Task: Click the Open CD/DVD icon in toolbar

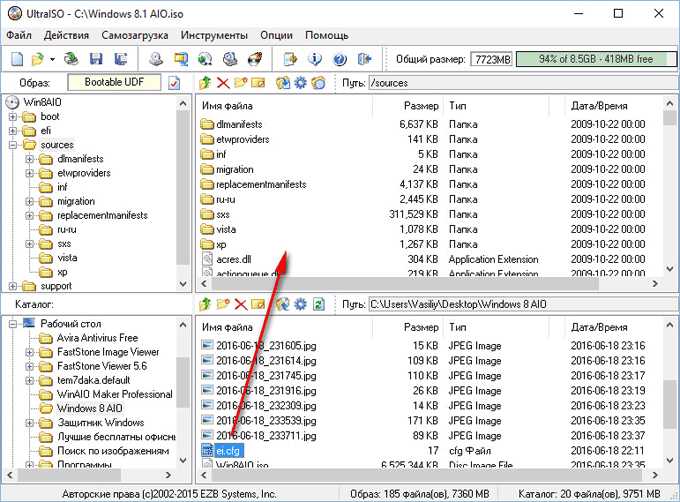Action: click(x=71, y=59)
